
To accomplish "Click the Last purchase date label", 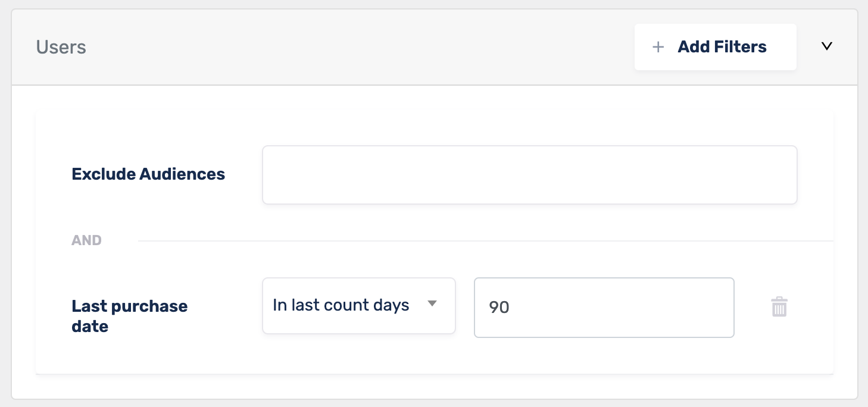I will [130, 316].
